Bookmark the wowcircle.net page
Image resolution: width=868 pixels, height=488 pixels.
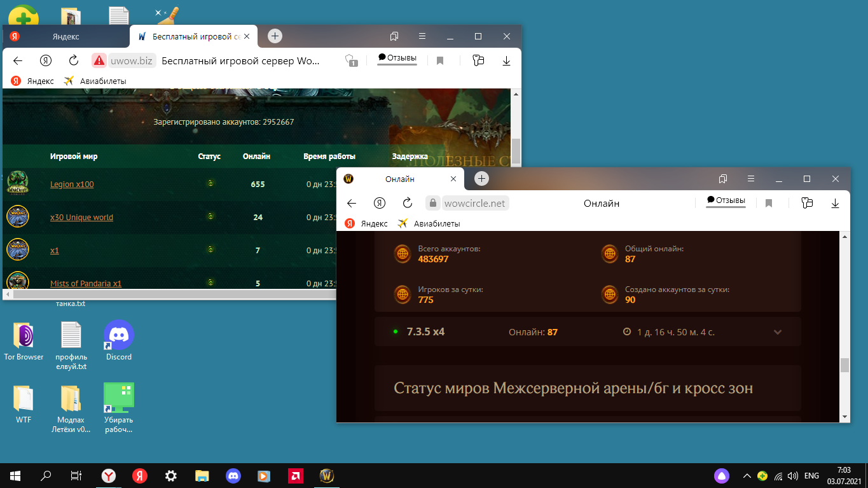coord(769,203)
